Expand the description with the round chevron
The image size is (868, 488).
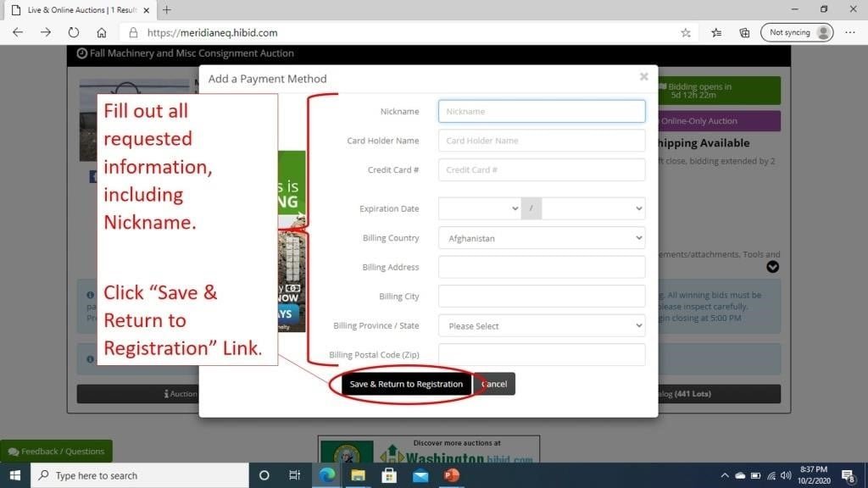point(772,267)
